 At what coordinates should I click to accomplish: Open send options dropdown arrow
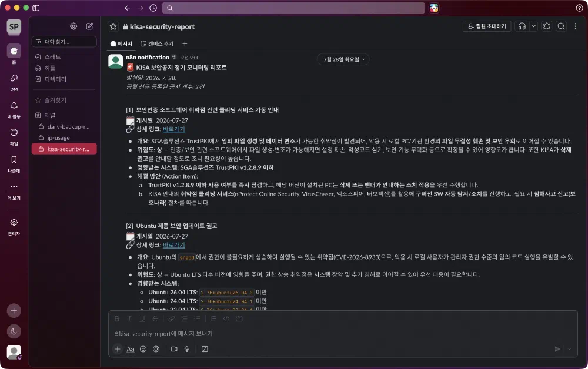pos(569,349)
